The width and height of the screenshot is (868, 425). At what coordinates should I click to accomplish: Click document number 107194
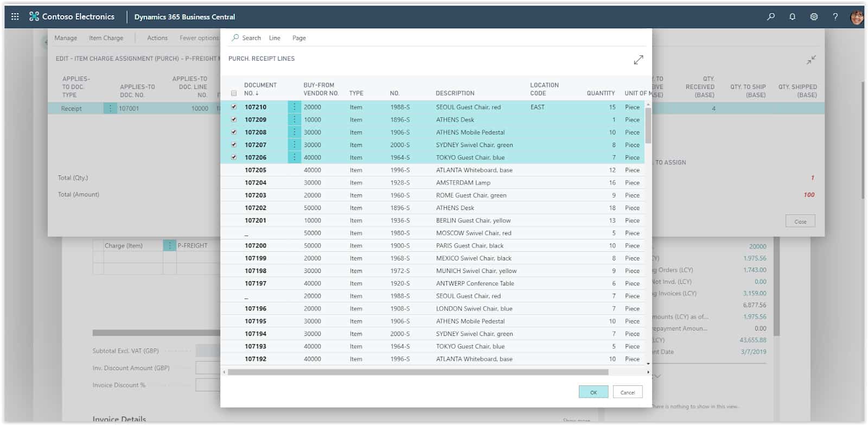point(256,334)
